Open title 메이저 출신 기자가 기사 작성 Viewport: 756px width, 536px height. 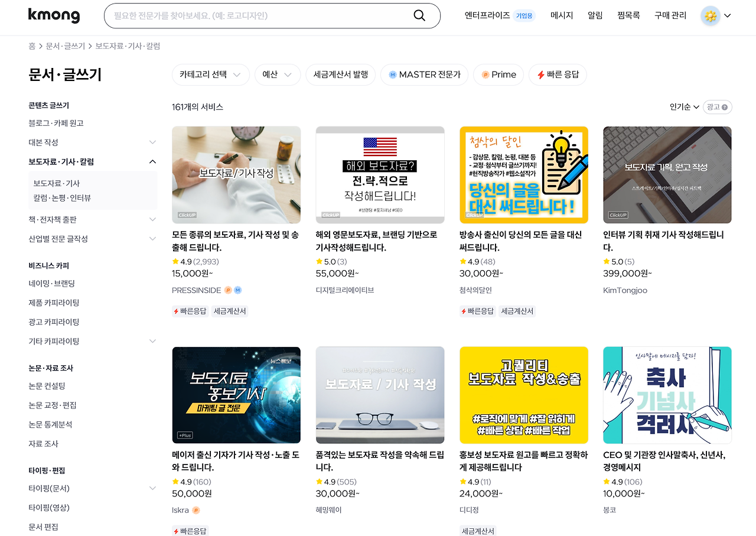point(236,462)
